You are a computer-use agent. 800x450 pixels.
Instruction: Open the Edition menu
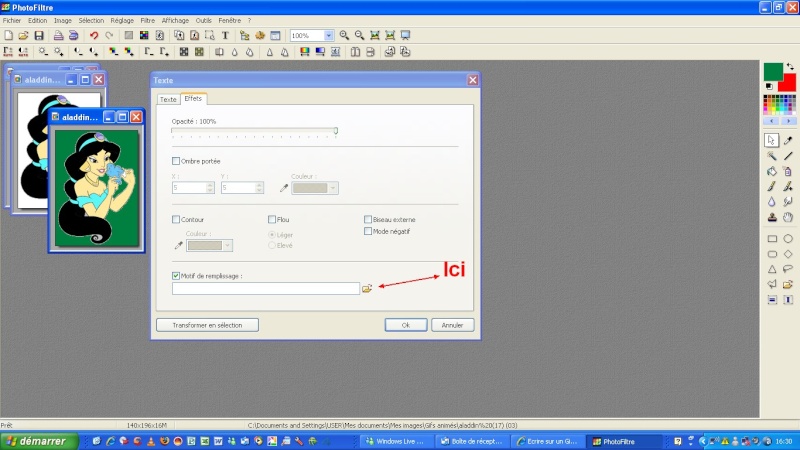[x=37, y=20]
